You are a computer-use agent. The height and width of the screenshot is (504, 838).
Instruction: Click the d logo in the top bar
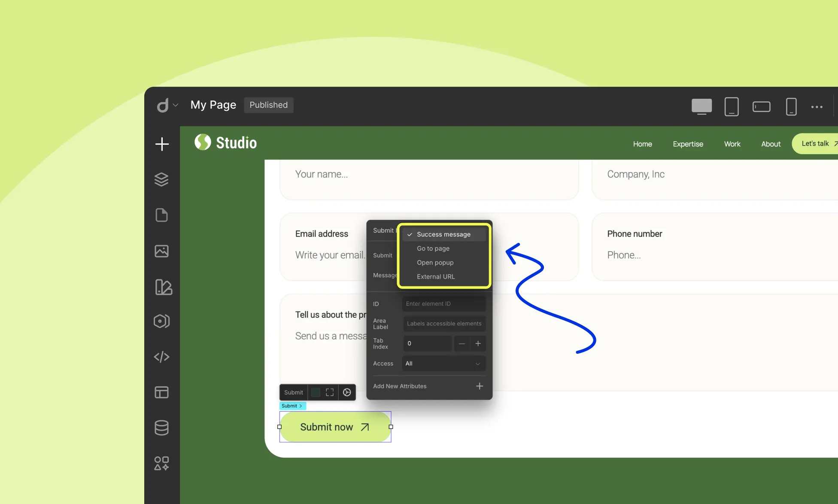click(163, 105)
